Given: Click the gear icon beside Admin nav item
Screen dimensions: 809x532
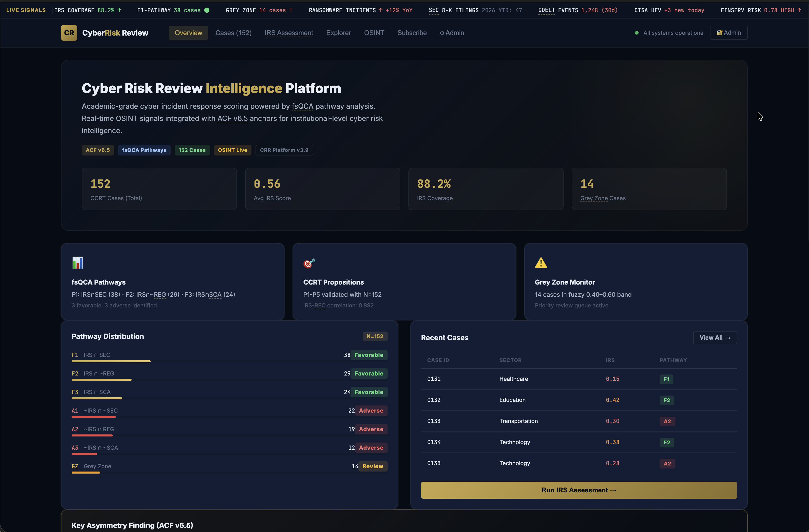Looking at the screenshot, I should point(442,33).
